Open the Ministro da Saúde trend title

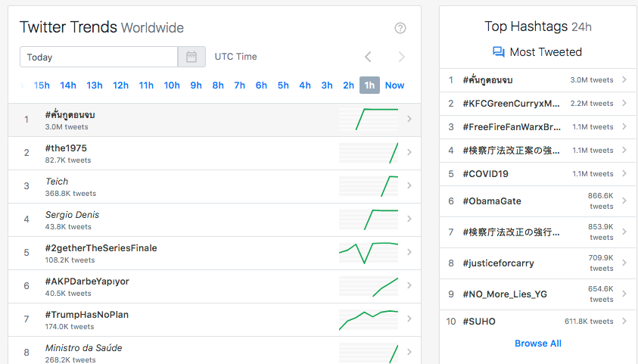tap(83, 348)
